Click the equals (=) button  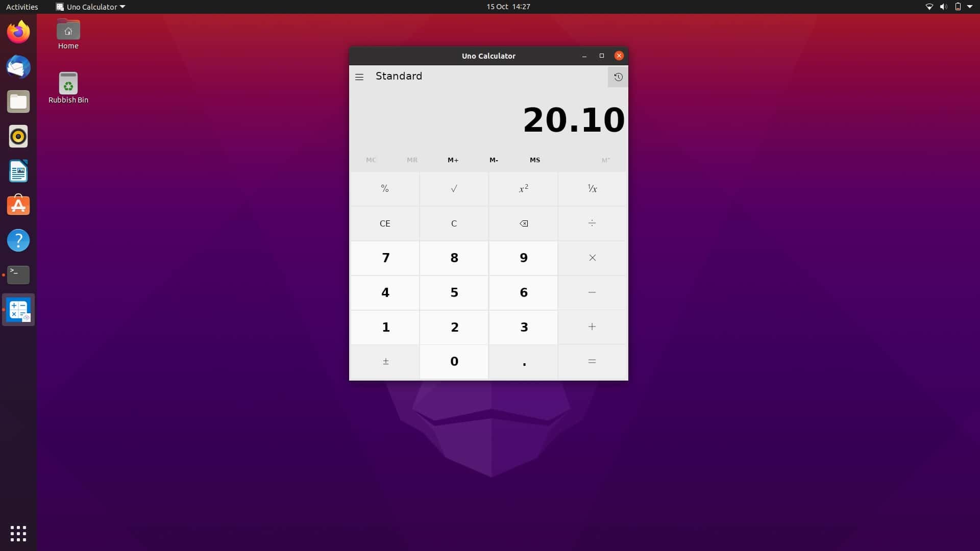pos(592,361)
